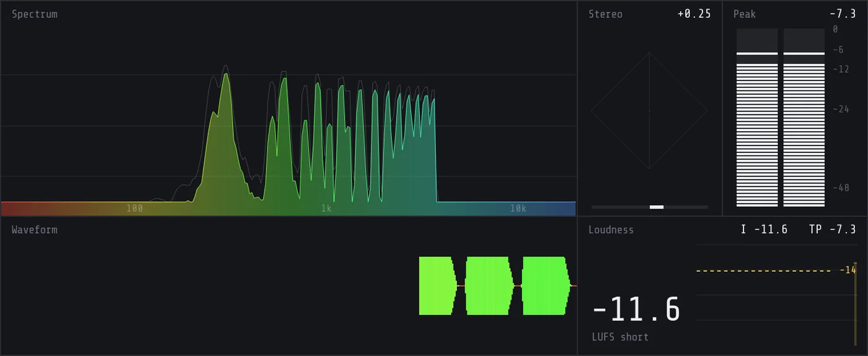This screenshot has width=868, height=356.
Task: Click the last green waveform block
Action: [546, 286]
